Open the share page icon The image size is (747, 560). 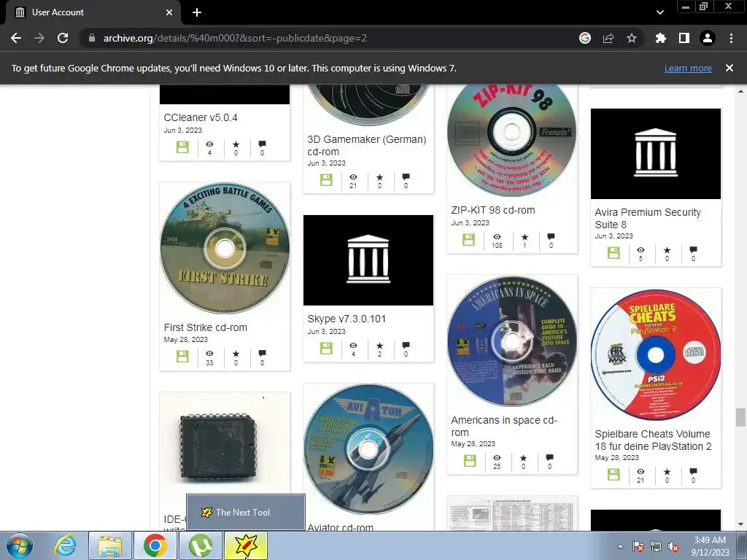[608, 38]
